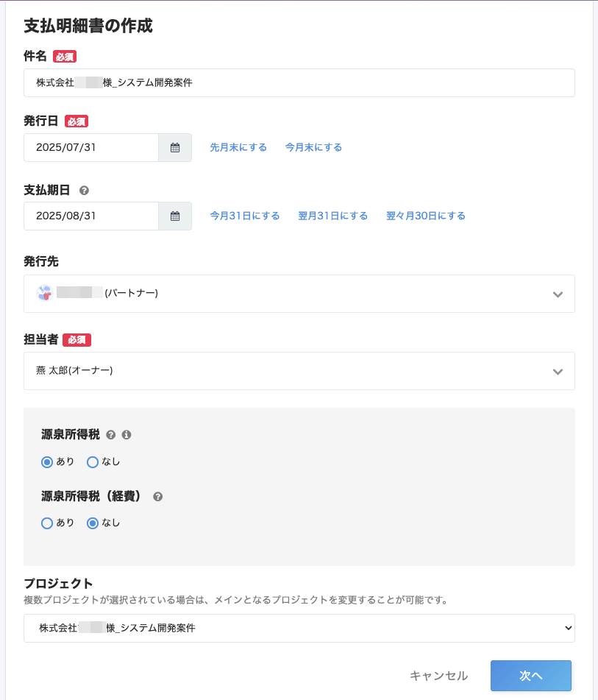
Task: Click the 支払明細書の作成 heading
Action: [x=88, y=26]
